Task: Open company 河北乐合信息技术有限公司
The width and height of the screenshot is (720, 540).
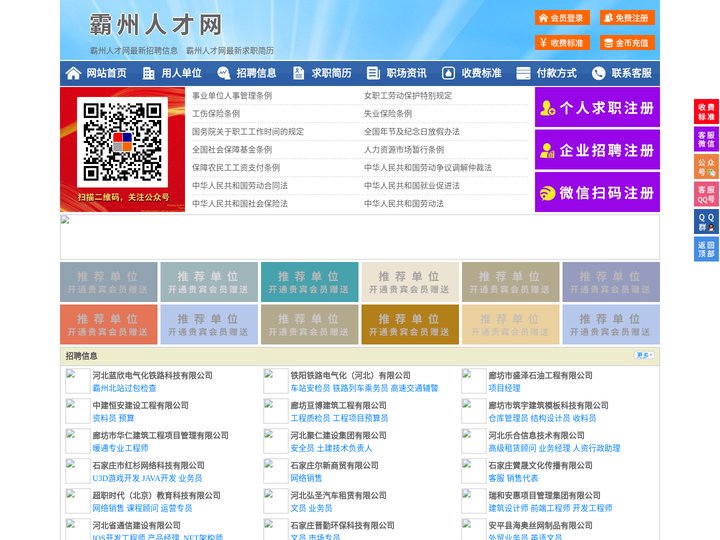Action: [x=536, y=435]
